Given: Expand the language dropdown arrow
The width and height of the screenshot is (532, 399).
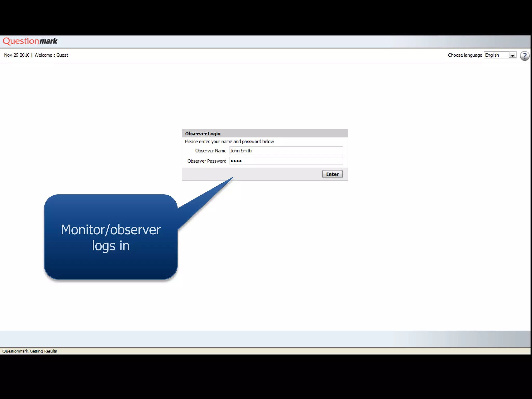Looking at the screenshot, I should click(x=512, y=55).
